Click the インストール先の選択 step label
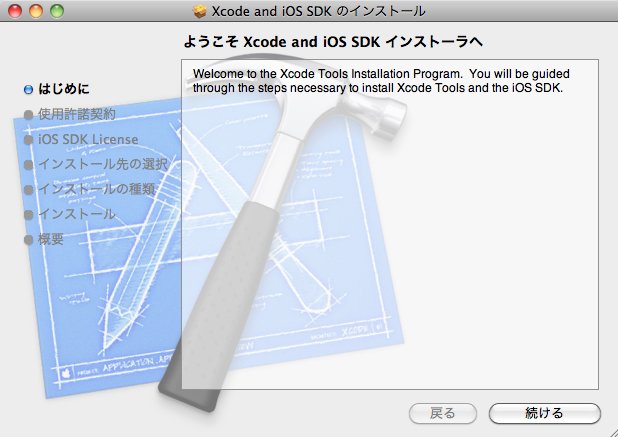This screenshot has height=437, width=618. (103, 164)
